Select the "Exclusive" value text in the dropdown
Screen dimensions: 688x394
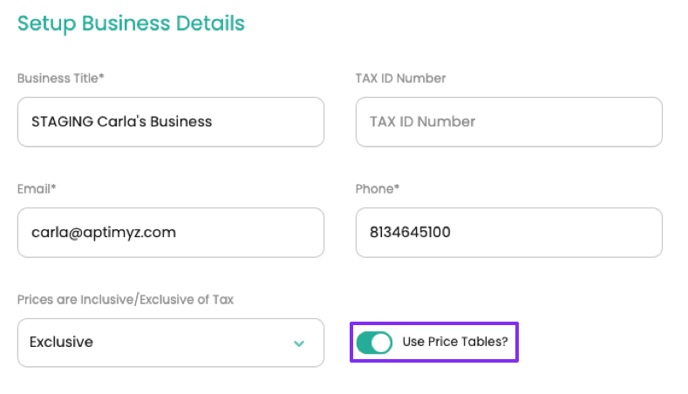pos(61,342)
